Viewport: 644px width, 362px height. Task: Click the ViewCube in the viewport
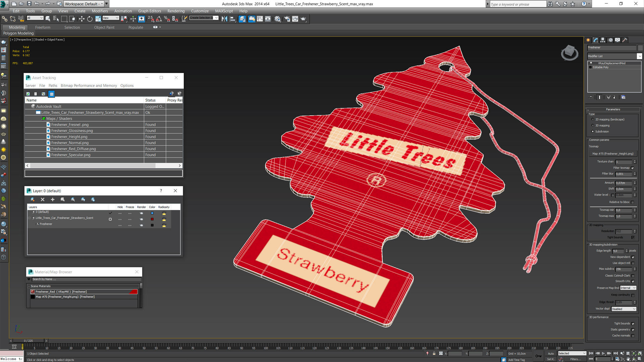(570, 53)
